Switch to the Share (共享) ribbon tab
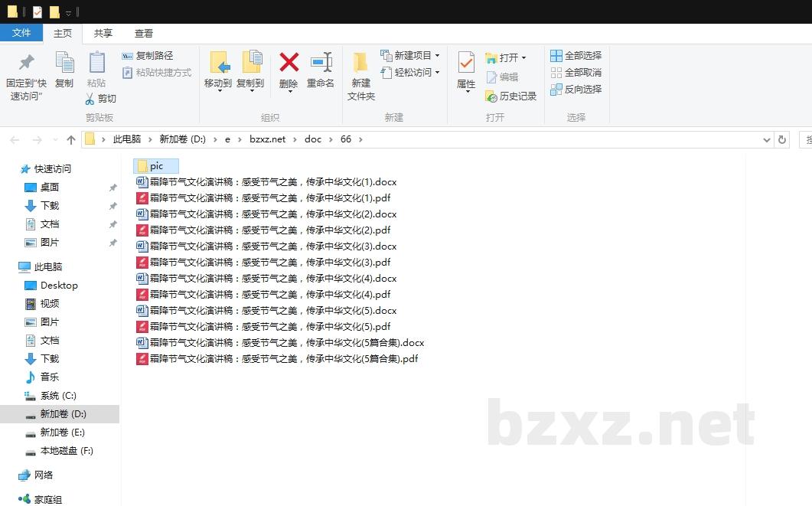This screenshot has width=812, height=506. coord(103,34)
